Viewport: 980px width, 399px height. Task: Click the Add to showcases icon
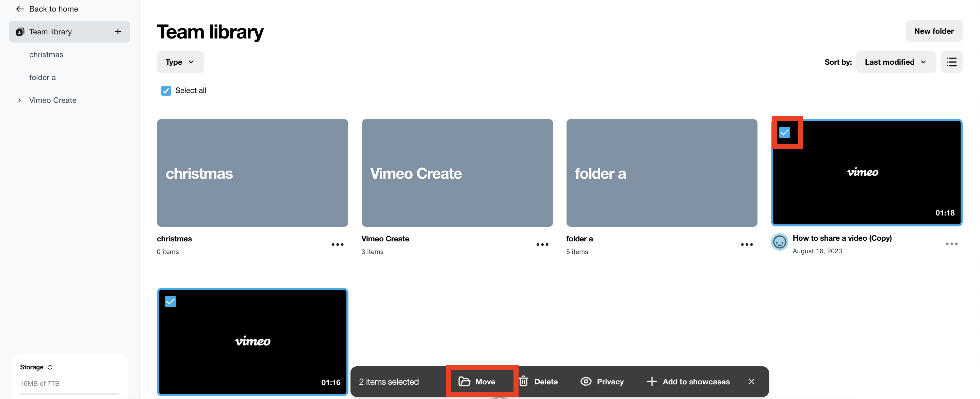tap(652, 382)
